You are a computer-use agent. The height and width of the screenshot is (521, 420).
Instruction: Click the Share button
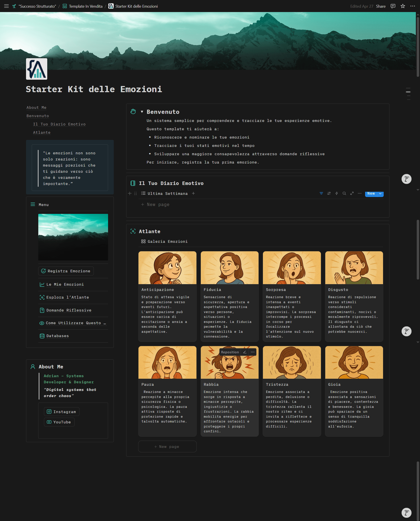[381, 6]
